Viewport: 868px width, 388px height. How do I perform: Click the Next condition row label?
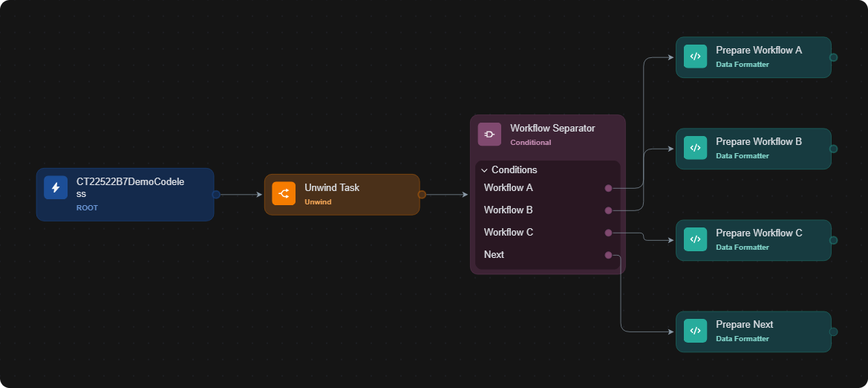[x=494, y=254]
